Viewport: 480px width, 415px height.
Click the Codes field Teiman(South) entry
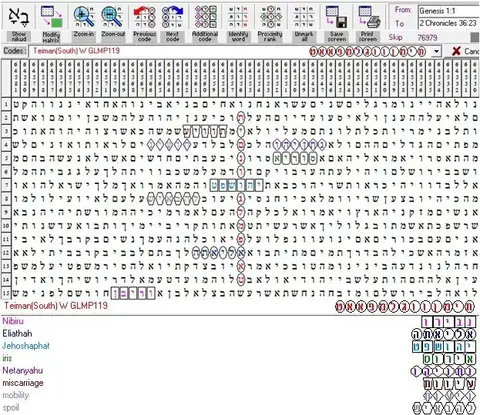pos(230,52)
